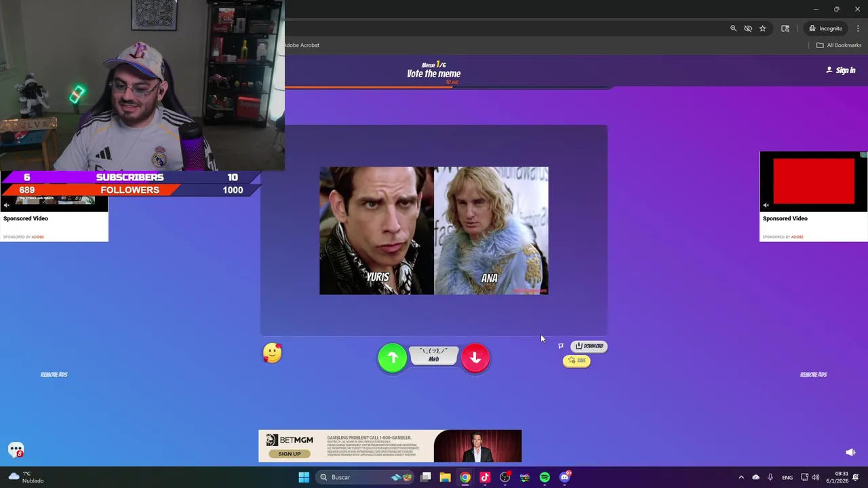
Task: Open All Bookmarks folder
Action: tap(839, 45)
